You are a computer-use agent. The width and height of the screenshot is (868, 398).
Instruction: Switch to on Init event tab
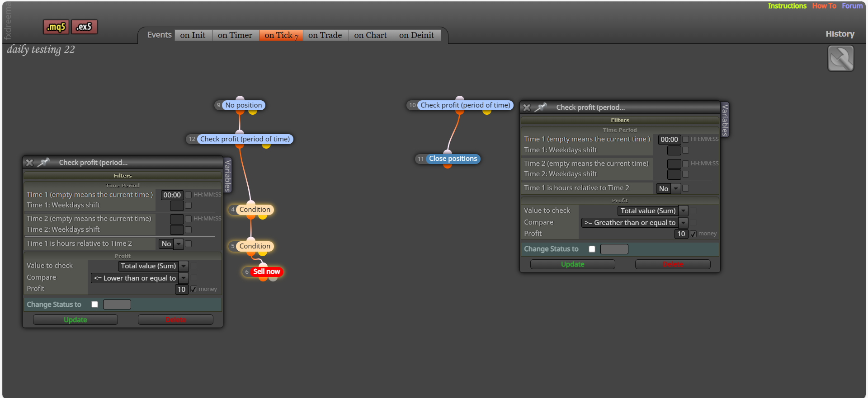pos(193,35)
